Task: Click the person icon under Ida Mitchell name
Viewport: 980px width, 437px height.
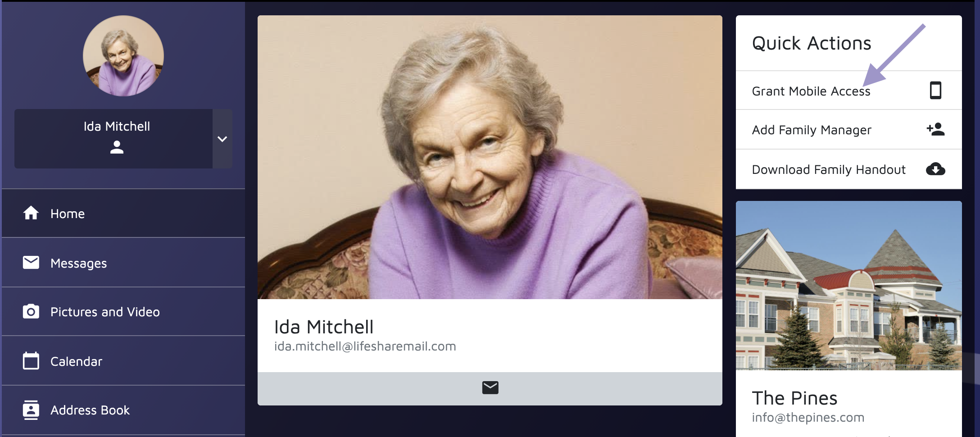Action: [117, 147]
